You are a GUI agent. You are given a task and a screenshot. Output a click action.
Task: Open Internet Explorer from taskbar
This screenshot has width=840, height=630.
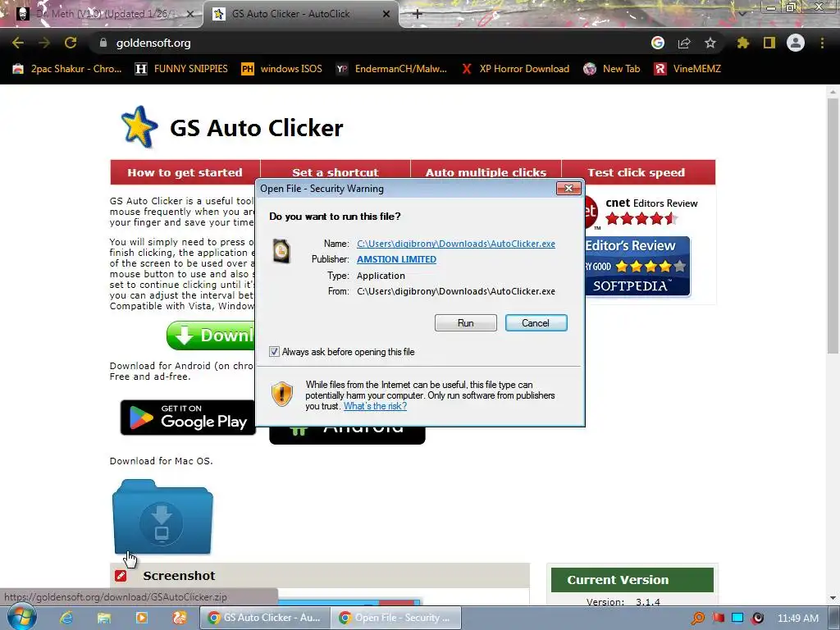pyautogui.click(x=66, y=618)
